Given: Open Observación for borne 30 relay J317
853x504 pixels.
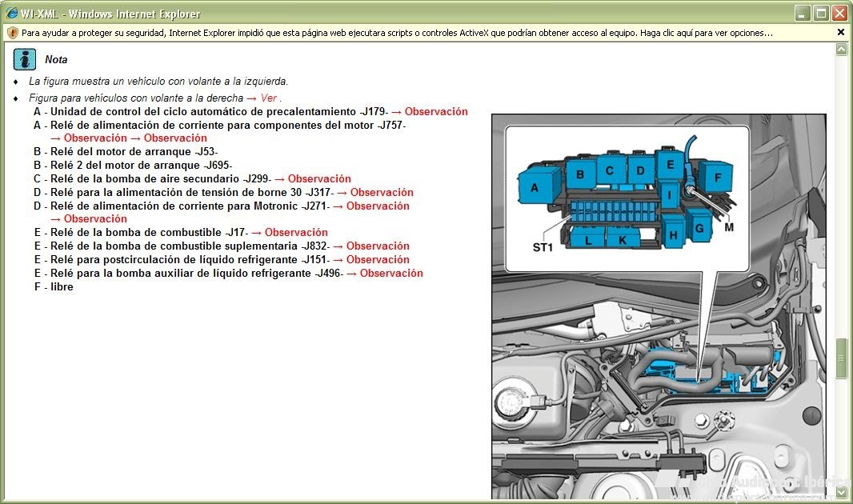Looking at the screenshot, I should (x=381, y=193).
